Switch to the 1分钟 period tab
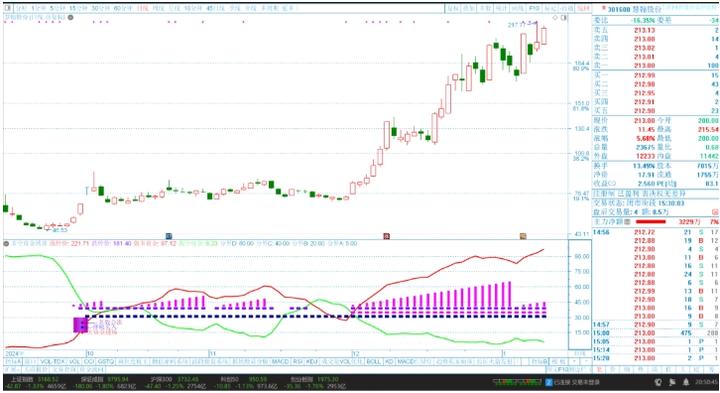Screen dimensions: 720x393 tap(38, 8)
